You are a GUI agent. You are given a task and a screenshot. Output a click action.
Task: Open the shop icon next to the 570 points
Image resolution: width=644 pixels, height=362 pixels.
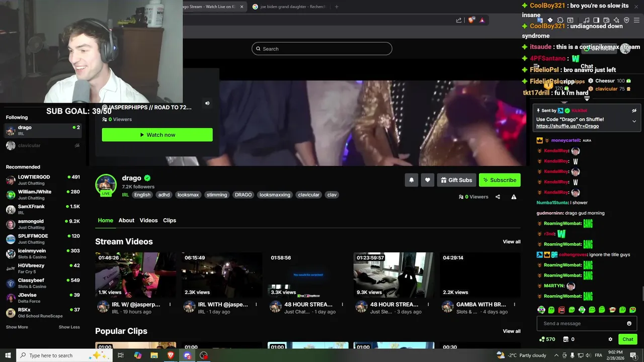click(566, 339)
